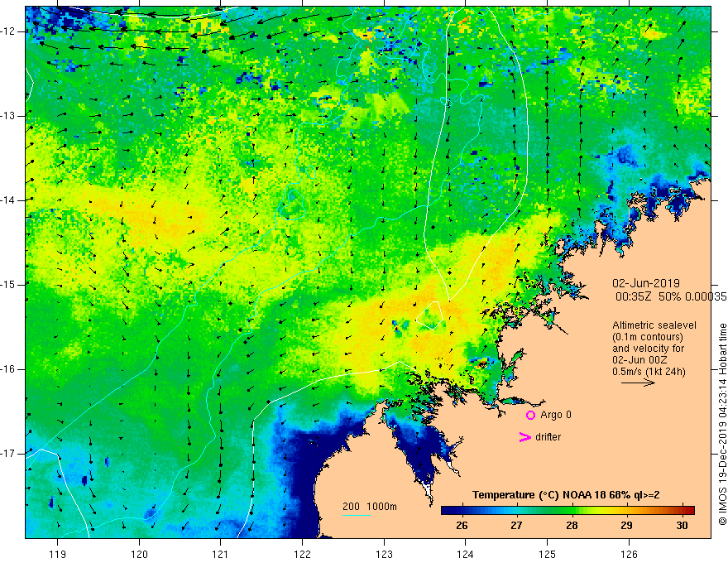This screenshot has width=728, height=563.
Task: Click the color bar value 27
Action: pos(516,526)
